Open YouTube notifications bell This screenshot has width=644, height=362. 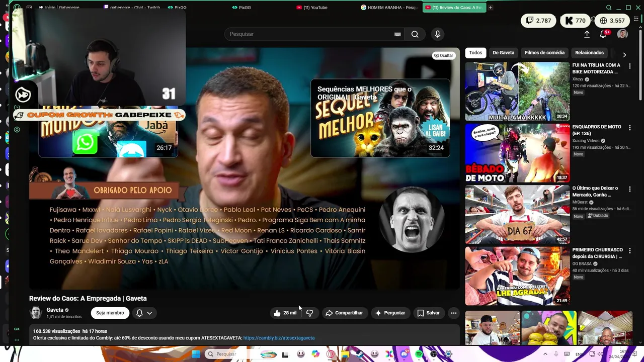pyautogui.click(x=603, y=34)
